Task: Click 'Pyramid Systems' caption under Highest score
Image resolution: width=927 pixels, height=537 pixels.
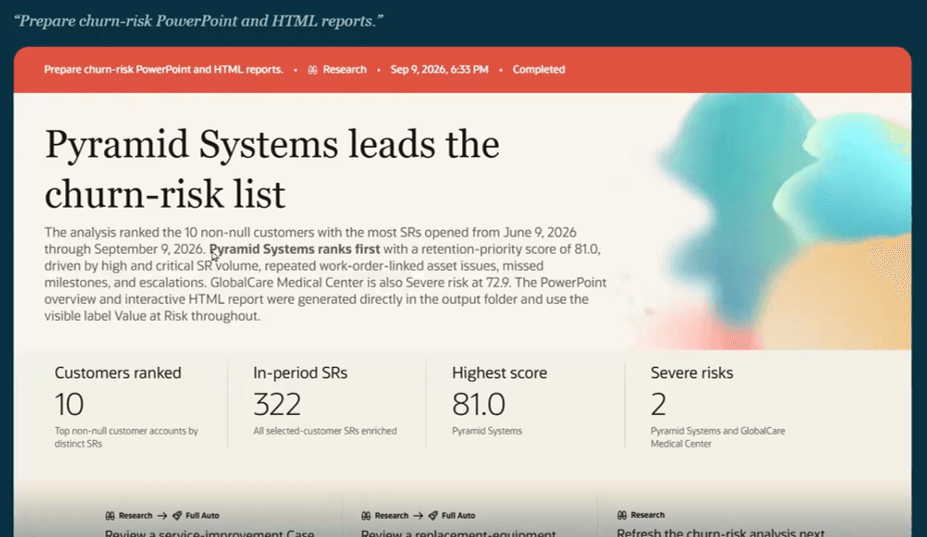Action: pos(487,431)
